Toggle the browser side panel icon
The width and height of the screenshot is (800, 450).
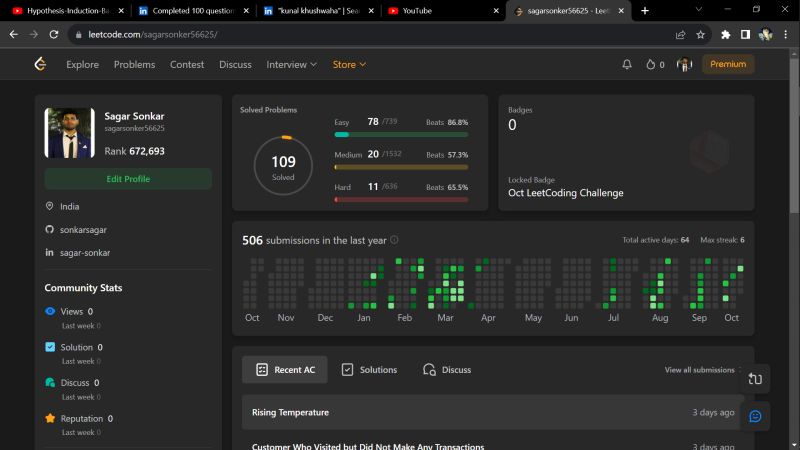click(745, 35)
